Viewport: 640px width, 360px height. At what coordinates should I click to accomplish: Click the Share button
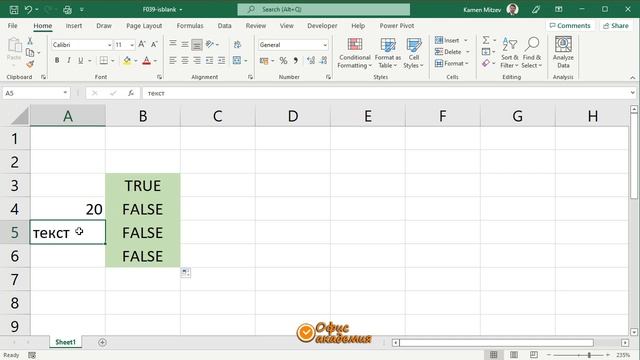pyautogui.click(x=616, y=26)
